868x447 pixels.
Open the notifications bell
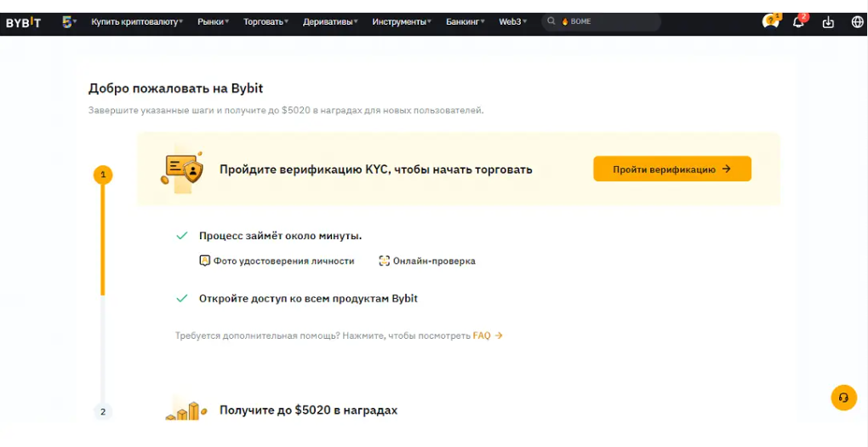click(799, 21)
